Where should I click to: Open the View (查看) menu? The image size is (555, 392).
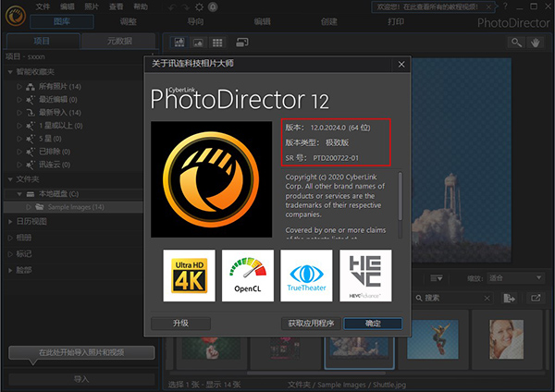(x=117, y=6)
